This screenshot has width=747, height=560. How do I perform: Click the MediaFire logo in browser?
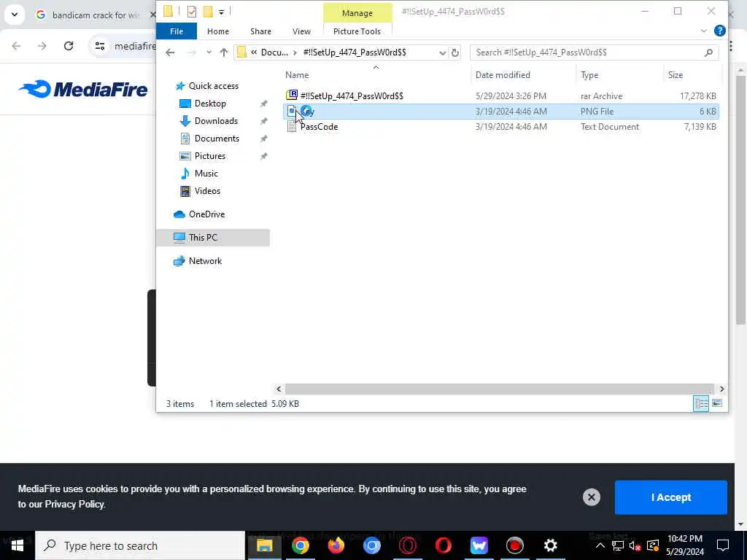[x=83, y=89]
